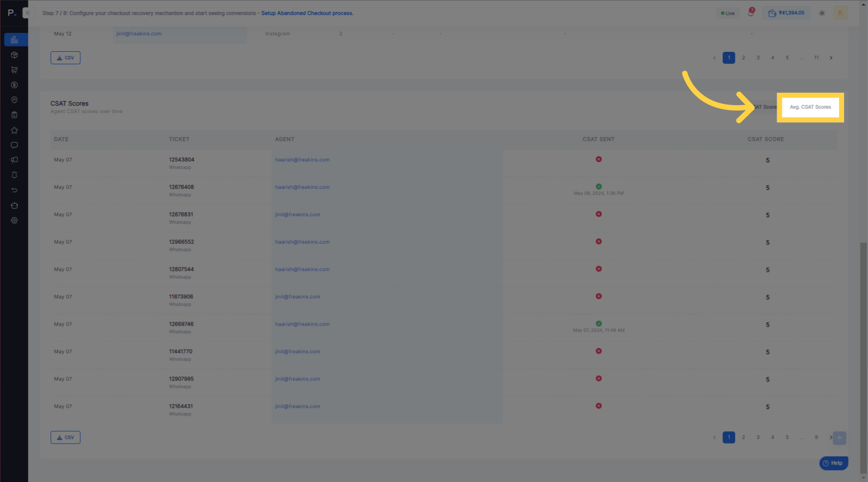Go to page 2 in CSAT pagination
Screen dimensions: 868x482
[743, 438]
